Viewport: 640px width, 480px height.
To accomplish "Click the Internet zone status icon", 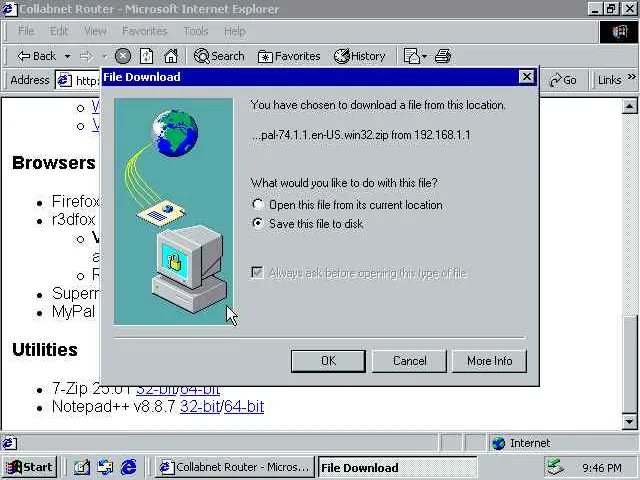I will coord(498,443).
